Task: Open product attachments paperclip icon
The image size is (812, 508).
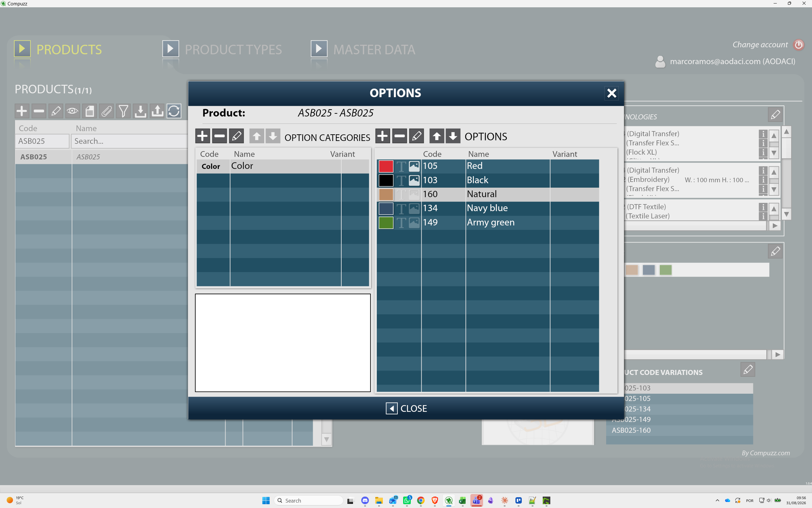Action: pos(106,111)
